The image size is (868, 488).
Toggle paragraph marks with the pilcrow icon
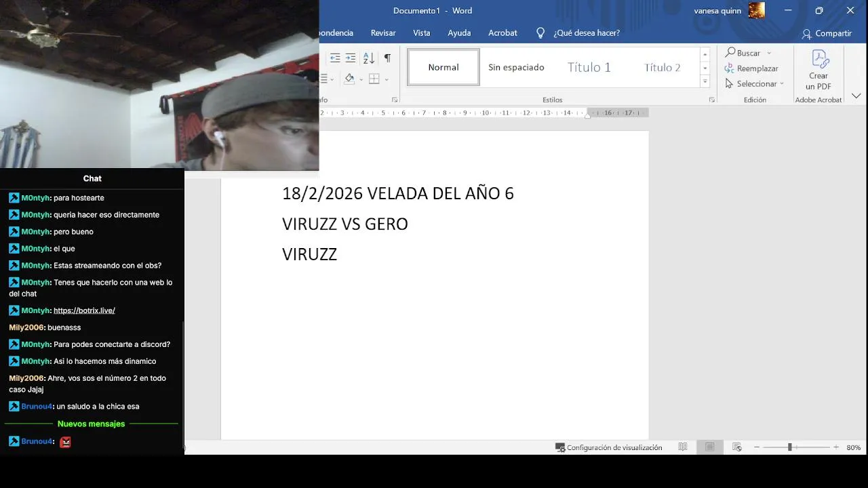pos(387,58)
